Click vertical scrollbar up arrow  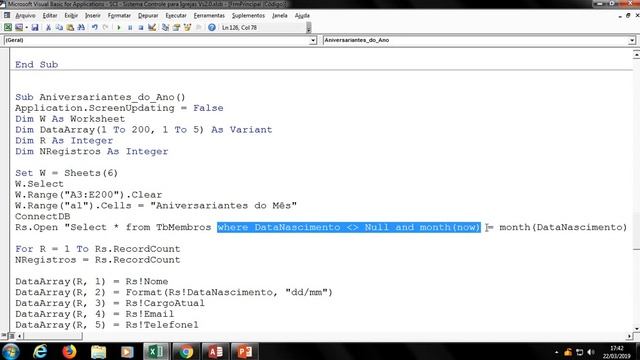coord(636,54)
